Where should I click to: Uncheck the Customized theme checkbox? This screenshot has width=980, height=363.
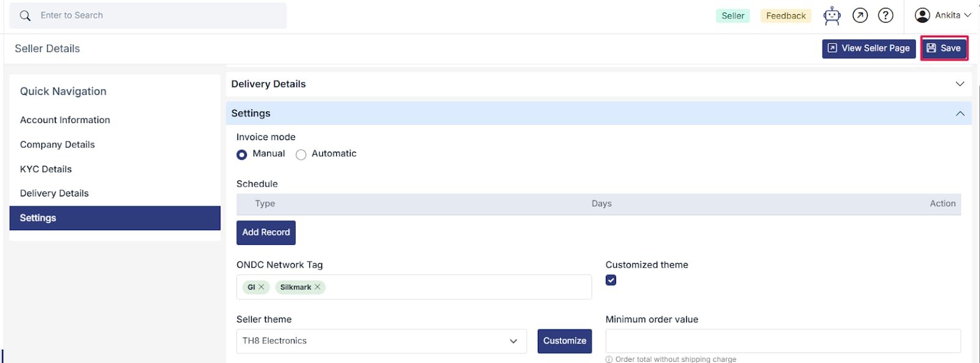(611, 280)
